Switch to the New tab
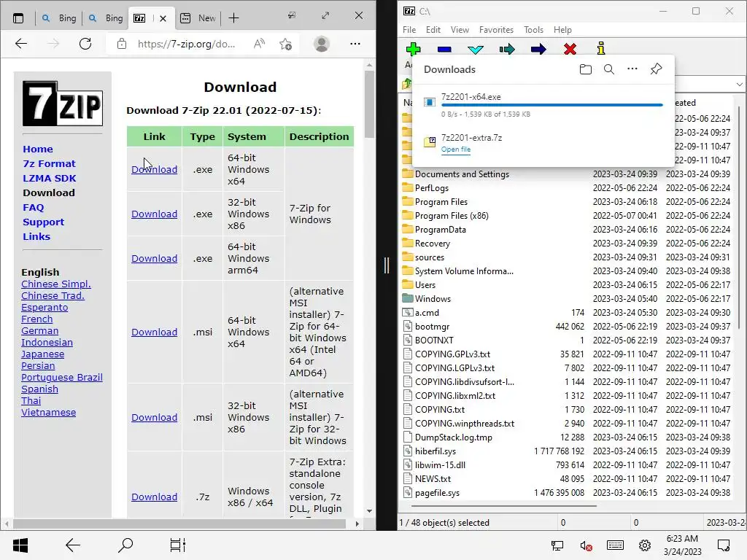Viewport: 747px width, 560px height. point(198,18)
